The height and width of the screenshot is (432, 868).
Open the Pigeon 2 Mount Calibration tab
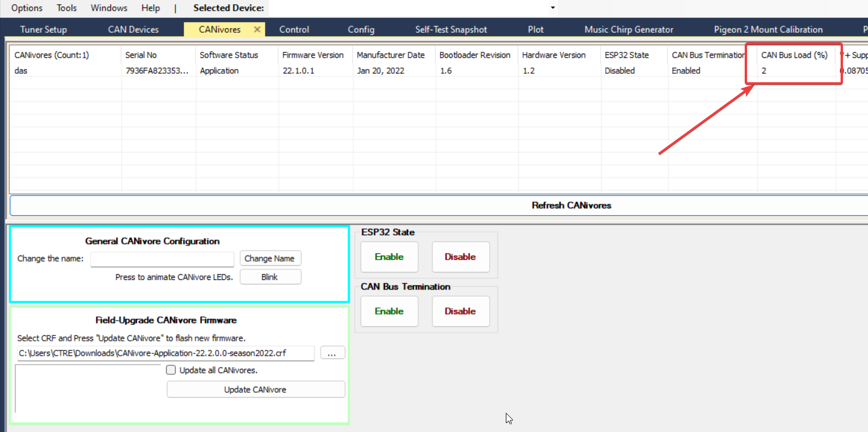coord(769,29)
